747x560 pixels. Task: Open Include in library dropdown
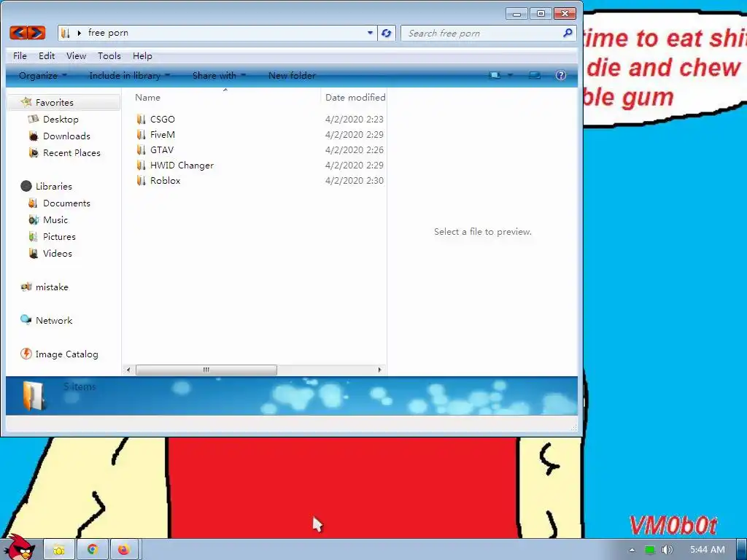pos(130,76)
